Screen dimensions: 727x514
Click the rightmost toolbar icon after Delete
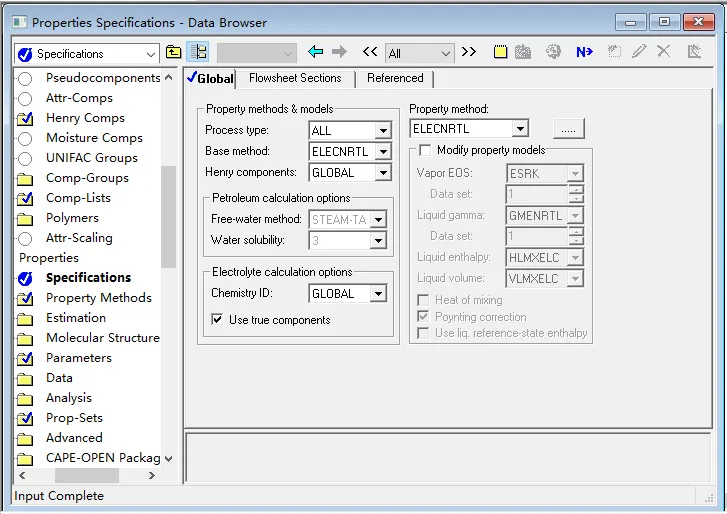click(x=694, y=51)
